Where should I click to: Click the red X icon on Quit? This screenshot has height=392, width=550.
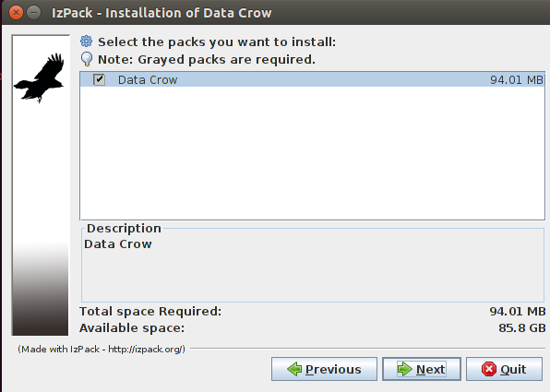489,369
